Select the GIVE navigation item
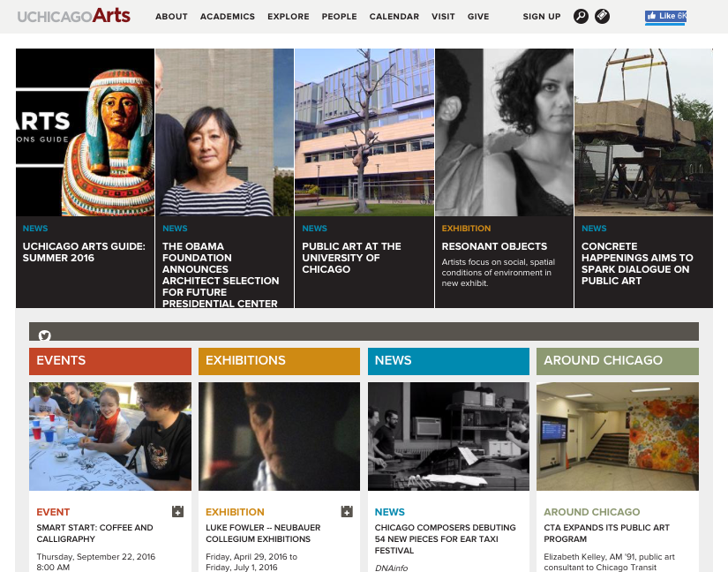 [x=478, y=17]
